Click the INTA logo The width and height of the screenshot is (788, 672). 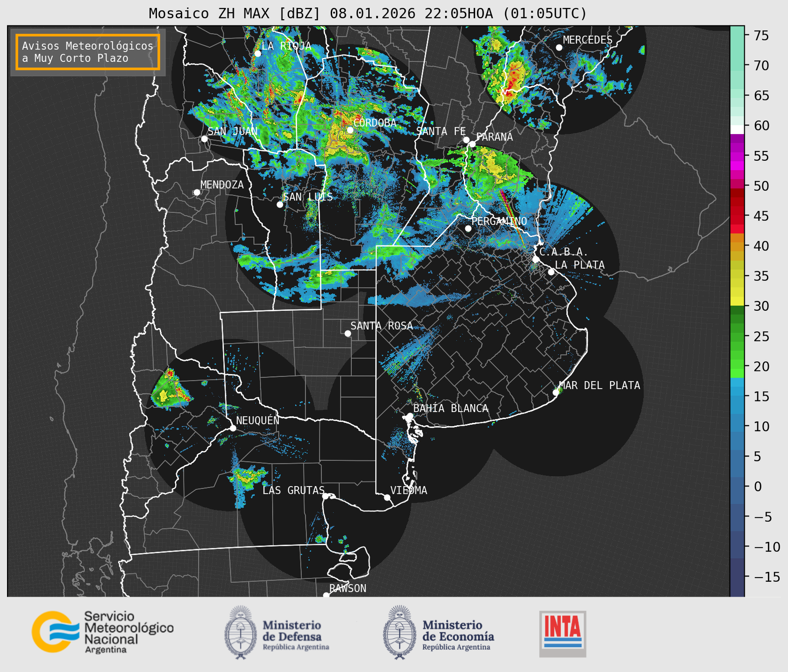coord(563,634)
